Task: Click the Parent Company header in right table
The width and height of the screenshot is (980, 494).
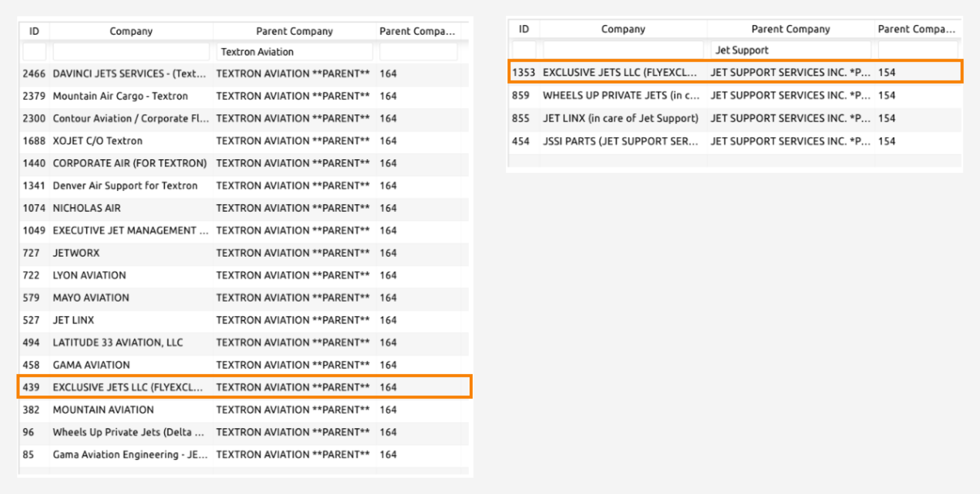Action: [x=791, y=29]
